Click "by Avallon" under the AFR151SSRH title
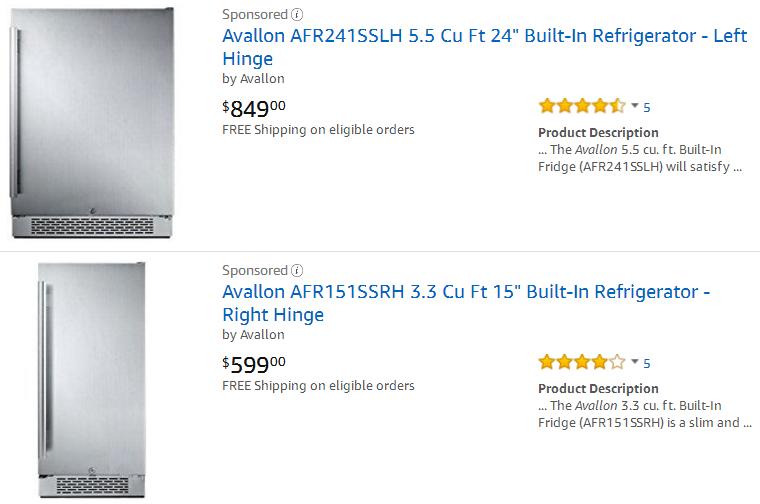This screenshot has height=504, width=760. click(x=253, y=334)
